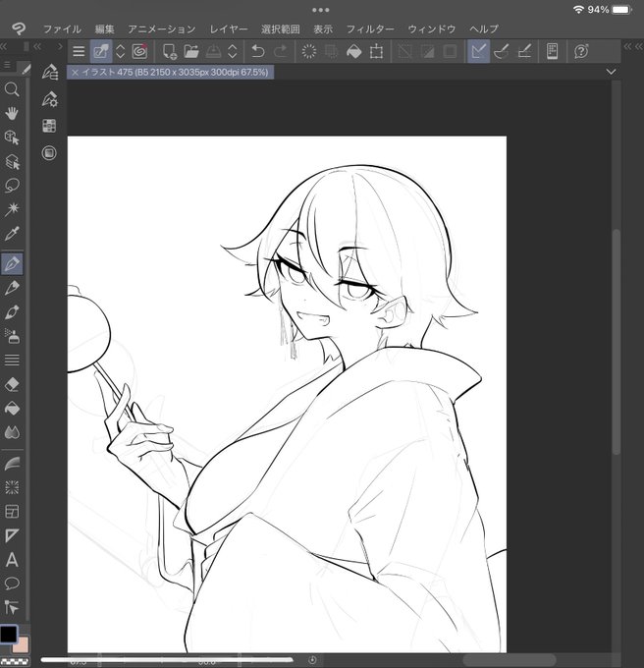The image size is (644, 668).
Task: Click the up-down chevrons beside Save icon
Action: pyautogui.click(x=233, y=51)
